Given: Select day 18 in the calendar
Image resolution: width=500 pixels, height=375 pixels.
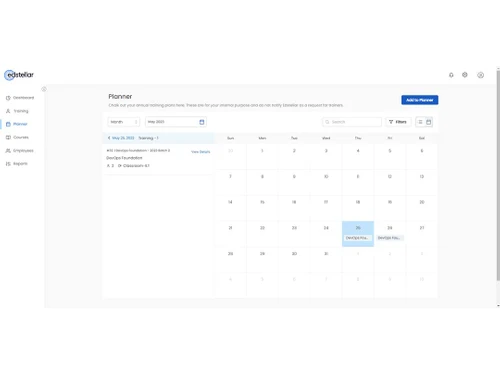Looking at the screenshot, I should click(358, 208).
